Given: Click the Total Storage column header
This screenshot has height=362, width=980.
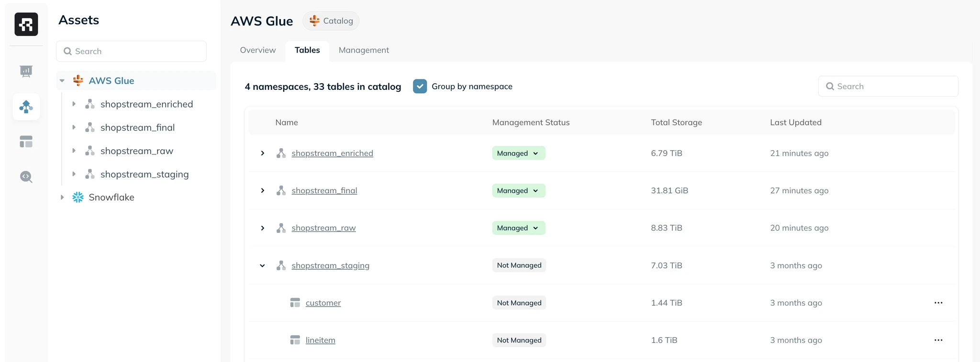Looking at the screenshot, I should coord(677,122).
